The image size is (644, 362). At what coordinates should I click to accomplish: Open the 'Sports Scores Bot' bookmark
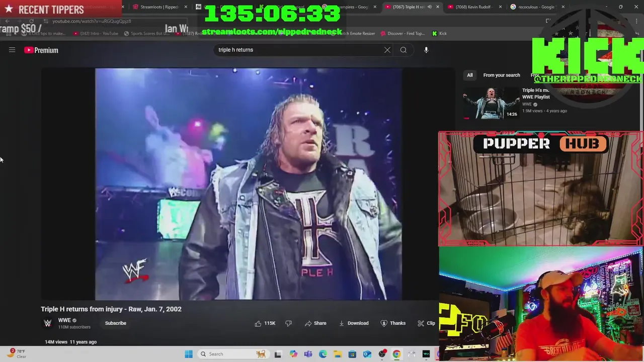146,34
